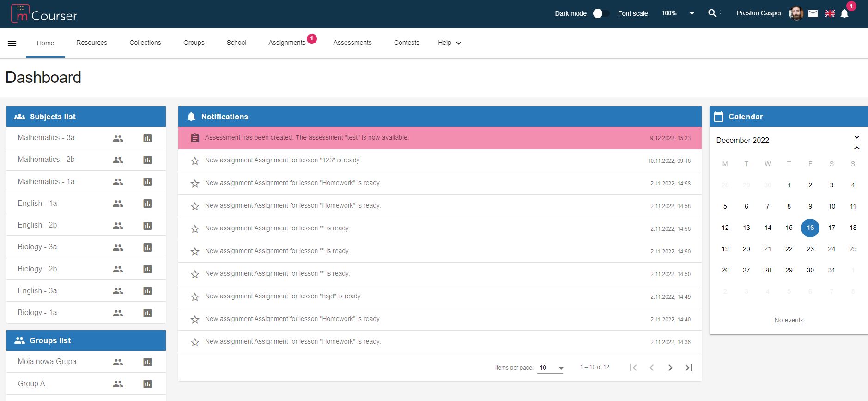This screenshot has height=401, width=868.
Task: Open the Moja nowa Grupa group
Action: (47, 361)
